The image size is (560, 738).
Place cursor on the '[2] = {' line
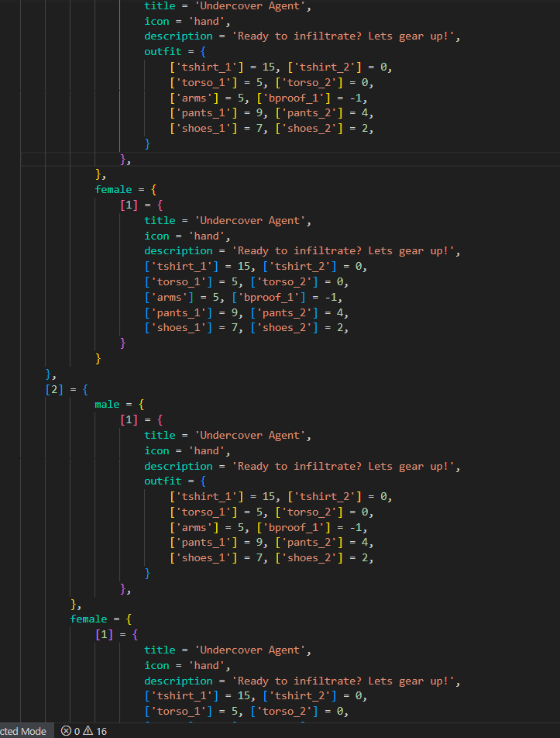[x=67, y=390]
